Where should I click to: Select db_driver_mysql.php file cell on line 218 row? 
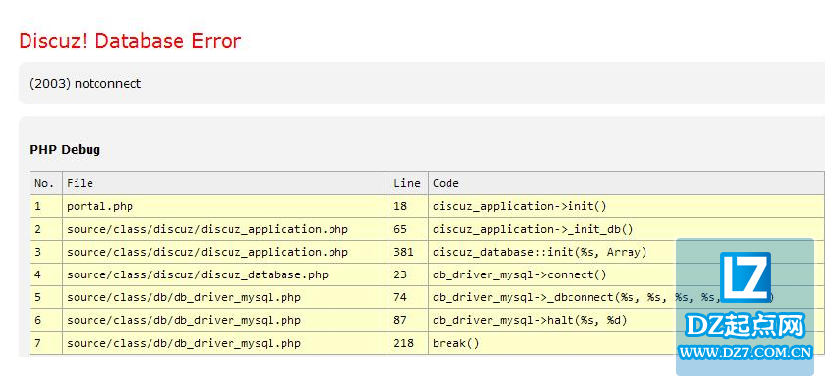pyautogui.click(x=225, y=343)
